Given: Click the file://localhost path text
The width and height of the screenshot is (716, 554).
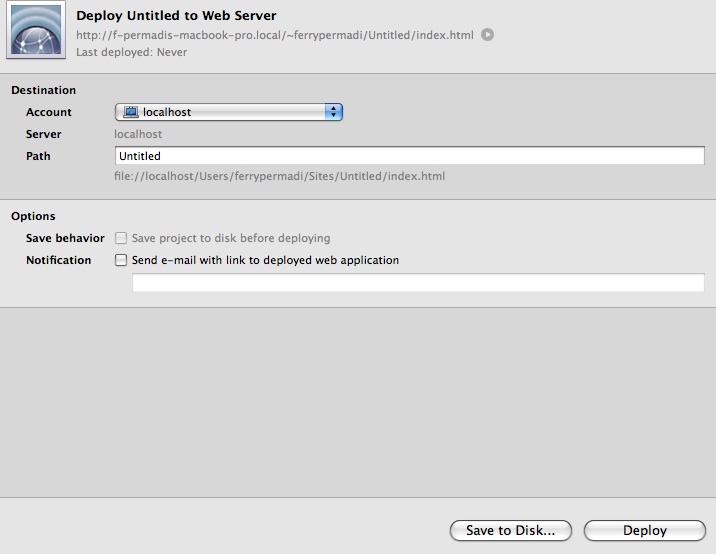Looking at the screenshot, I should click(279, 176).
